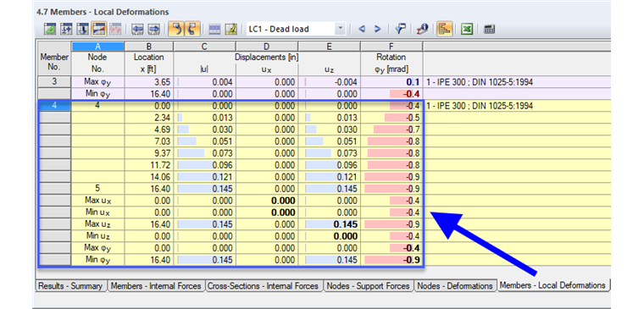Select column B header
Screen dimensions: 644x309
[148, 47]
